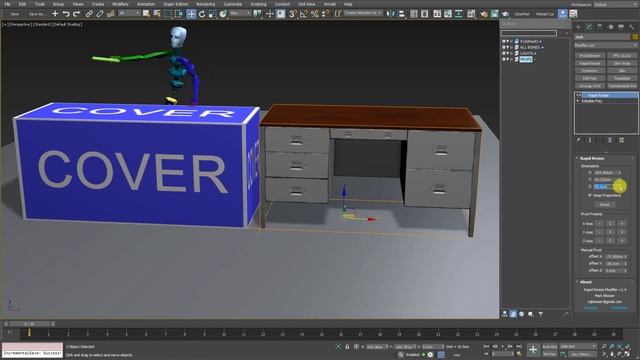Viewport: 640px width, 360px height.
Task: Click the Select by Name icon
Action: 157,14
